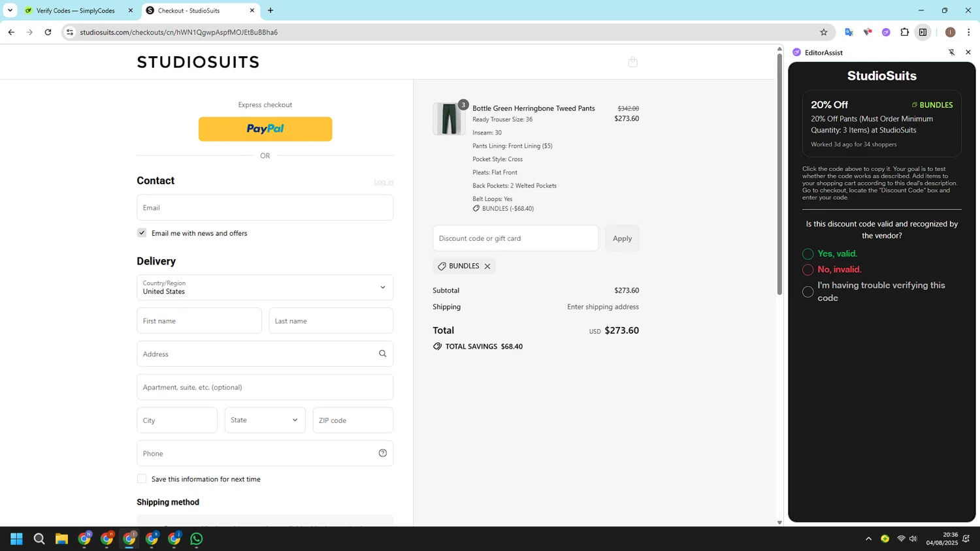Image resolution: width=980 pixels, height=551 pixels.
Task: Open a new browser tab
Action: point(270,10)
